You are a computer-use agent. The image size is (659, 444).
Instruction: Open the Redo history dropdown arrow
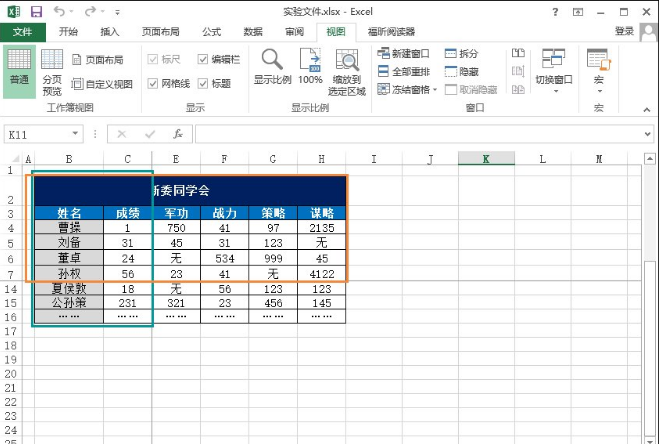[102, 12]
